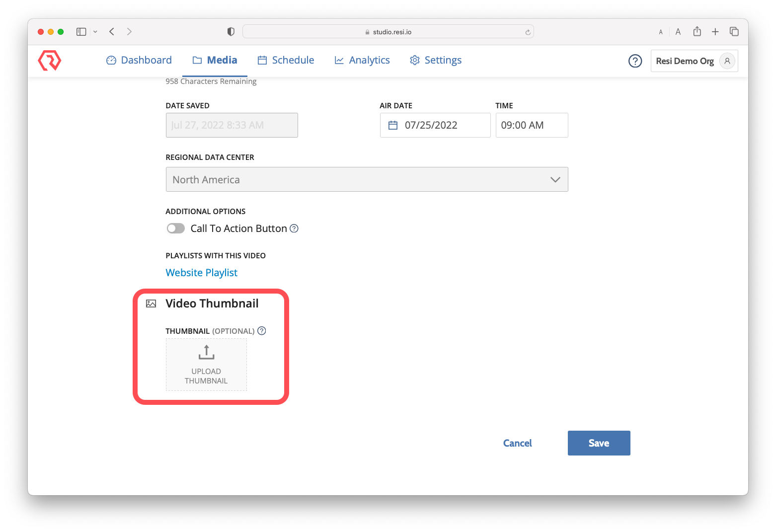Viewport: 776px width, 532px height.
Task: Click the Safari forward arrow
Action: click(x=130, y=32)
